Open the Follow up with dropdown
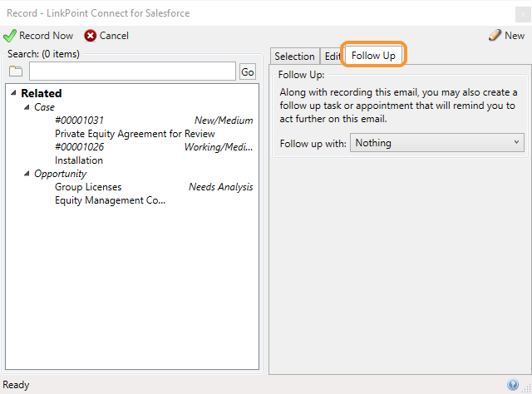 437,143
